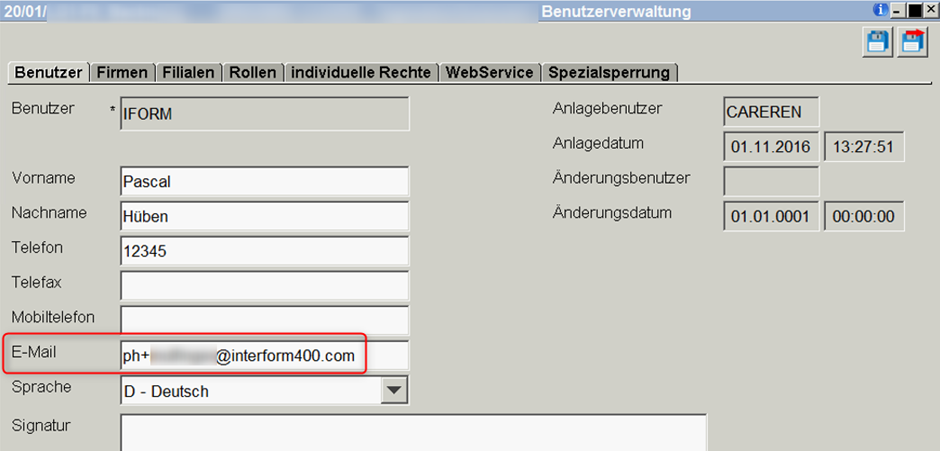
Task: Expand the Sprache dropdown arrow
Action: (395, 391)
